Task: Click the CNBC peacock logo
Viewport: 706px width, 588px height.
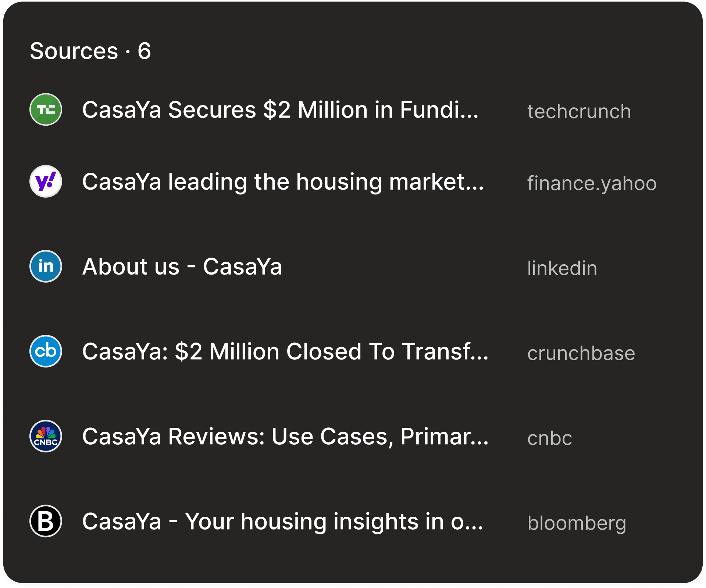Action: [x=45, y=437]
